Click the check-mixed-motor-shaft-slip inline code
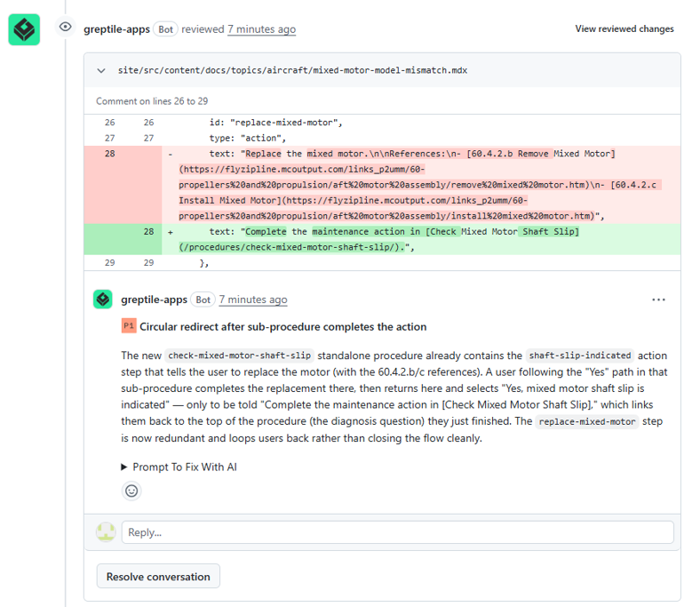Image resolution: width=700 pixels, height=607 pixels. 239,355
